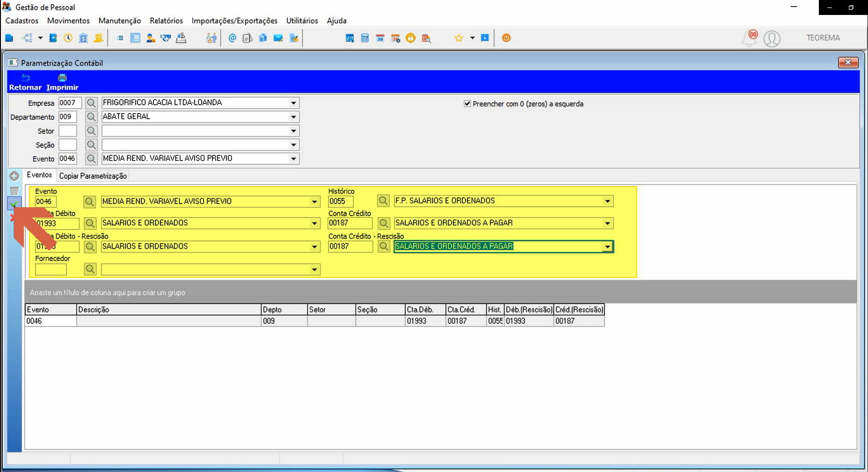The width and height of the screenshot is (868, 472).
Task: Click the notification bell icon
Action: click(749, 38)
